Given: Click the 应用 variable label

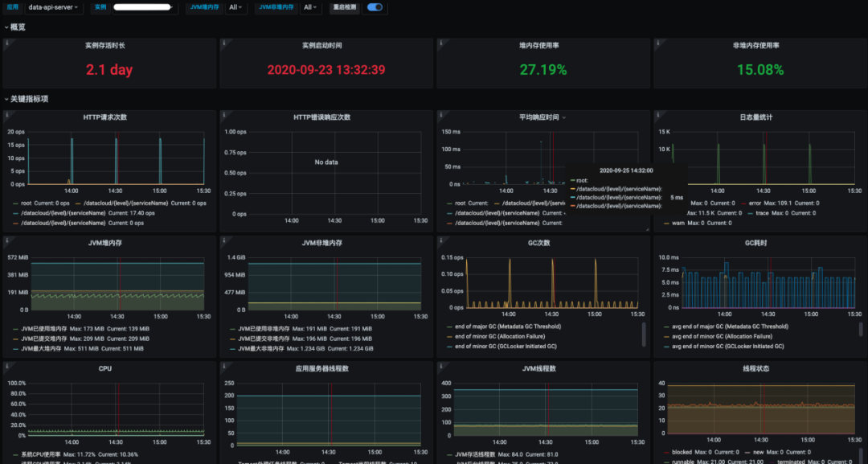Looking at the screenshot, I should (x=13, y=7).
